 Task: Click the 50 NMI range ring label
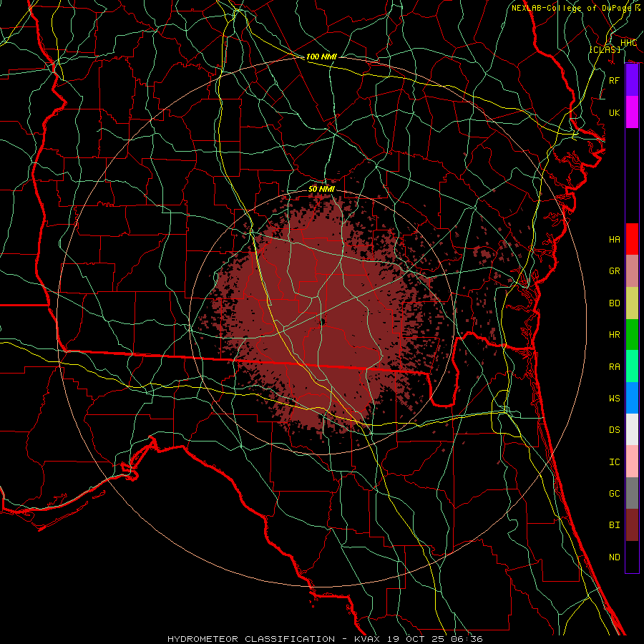point(321,189)
